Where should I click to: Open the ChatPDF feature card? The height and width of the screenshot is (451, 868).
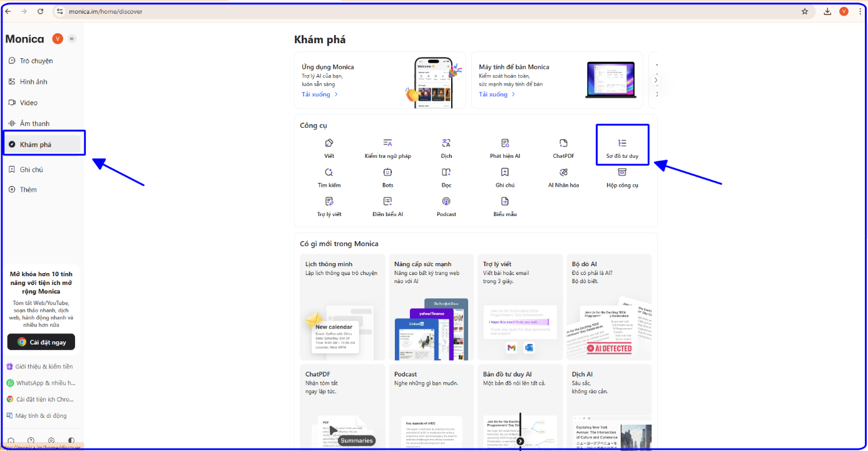[343, 407]
